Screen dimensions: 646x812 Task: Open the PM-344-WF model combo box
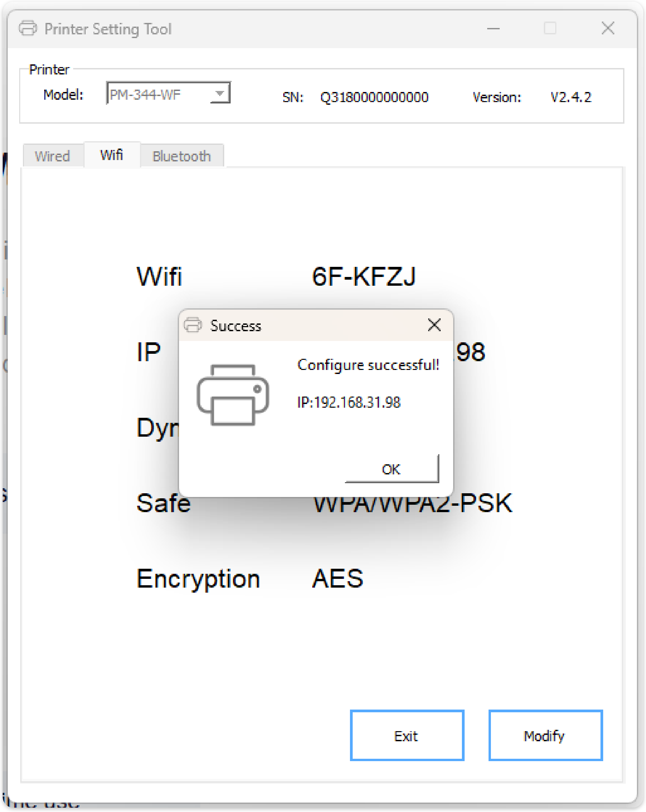(x=169, y=93)
